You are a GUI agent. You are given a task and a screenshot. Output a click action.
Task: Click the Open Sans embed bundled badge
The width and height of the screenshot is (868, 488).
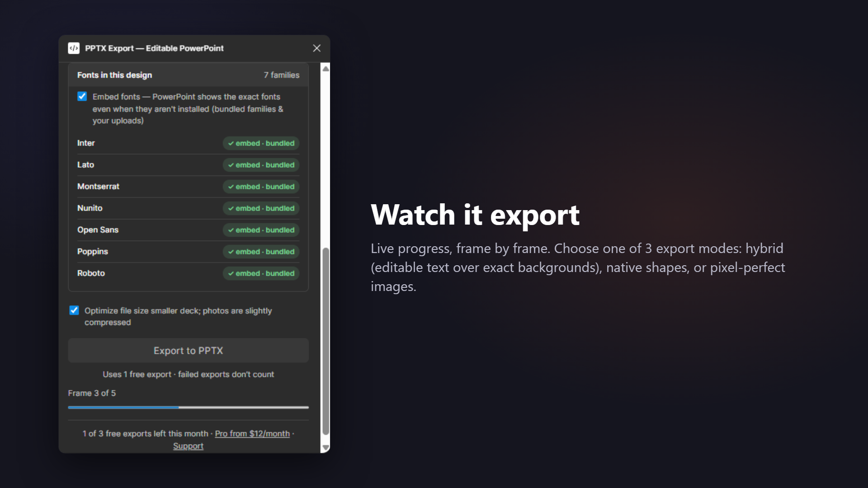click(x=261, y=230)
